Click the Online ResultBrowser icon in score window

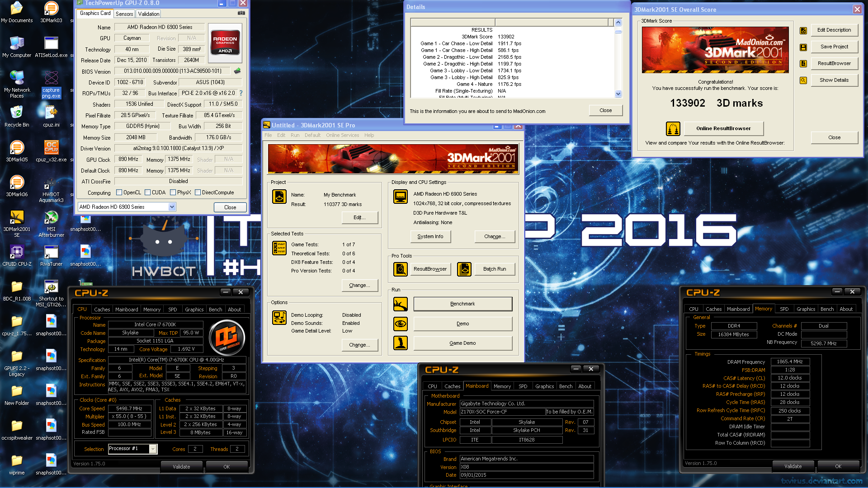[673, 129]
